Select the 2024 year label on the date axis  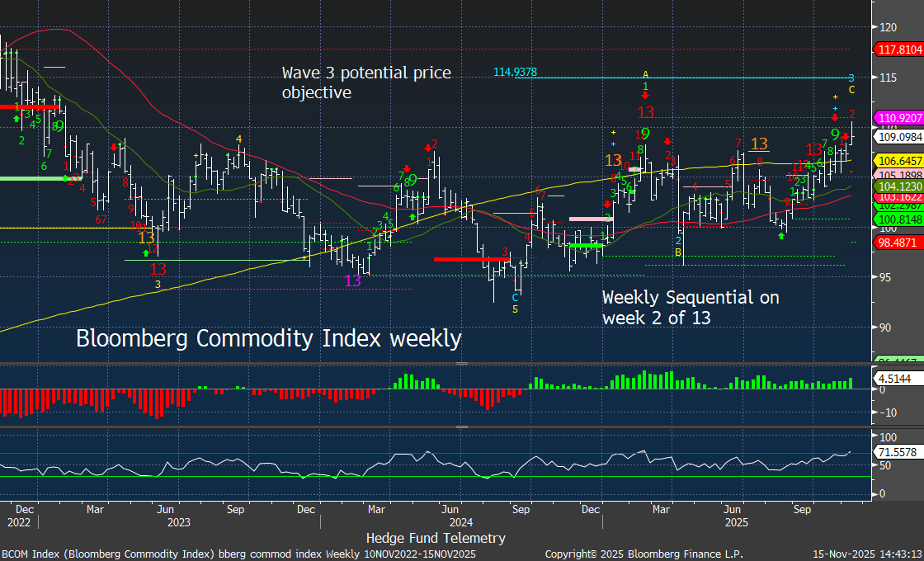click(x=460, y=522)
